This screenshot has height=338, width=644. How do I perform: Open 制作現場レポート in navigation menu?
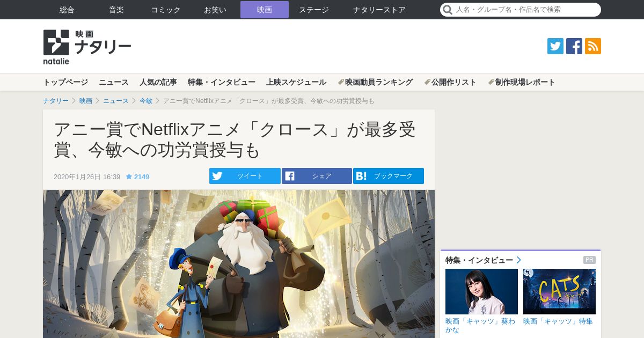click(525, 82)
